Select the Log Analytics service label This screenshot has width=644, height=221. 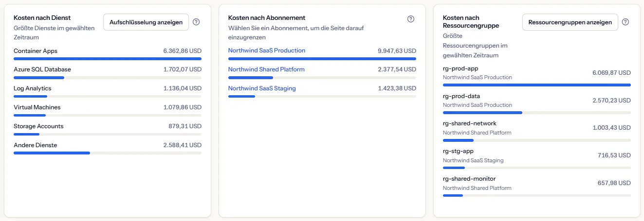click(33, 88)
